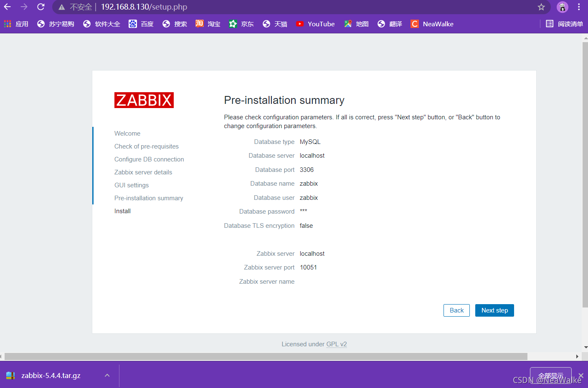588x388 pixels.
Task: Open the 淘宝 bookmark
Action: click(x=208, y=24)
